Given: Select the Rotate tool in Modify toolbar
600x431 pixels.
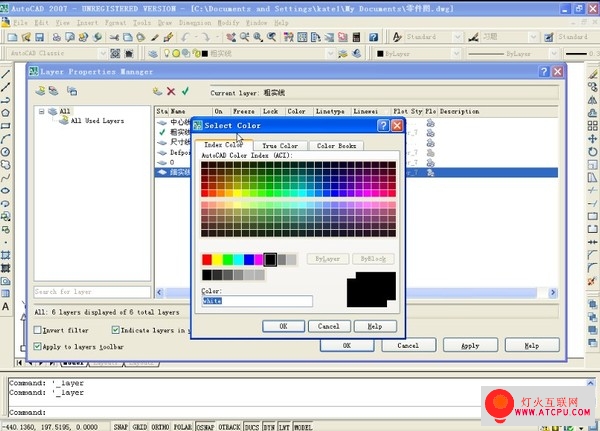Looking at the screenshot, I should (592, 152).
